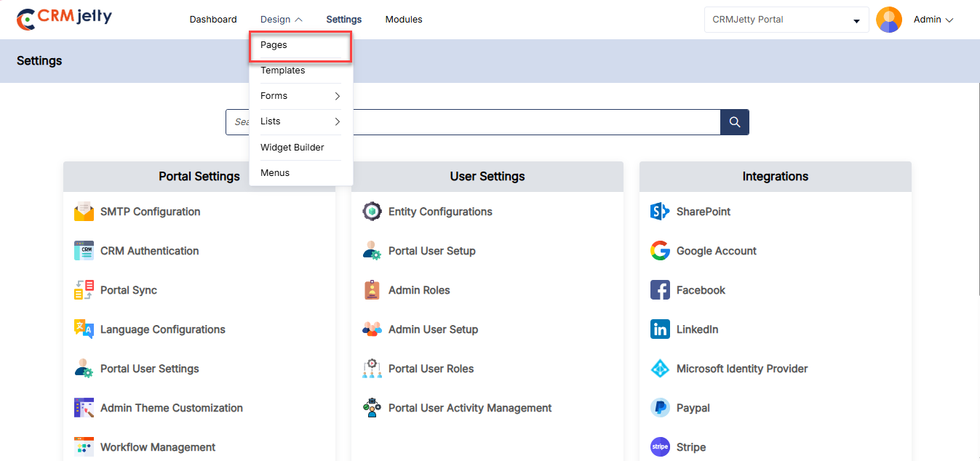This screenshot has width=980, height=461.
Task: Click the Facebook logo icon
Action: pos(659,290)
